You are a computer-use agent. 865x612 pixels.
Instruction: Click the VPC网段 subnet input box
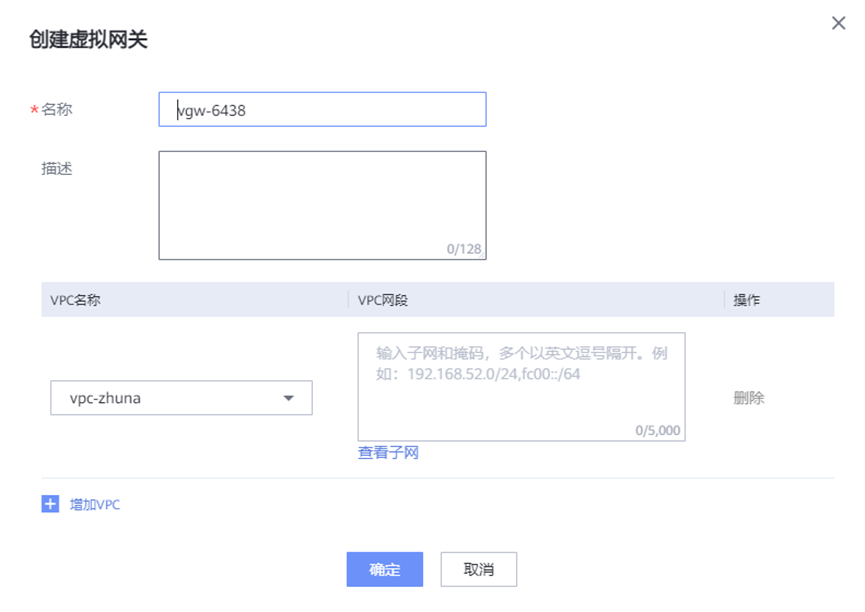click(x=521, y=380)
